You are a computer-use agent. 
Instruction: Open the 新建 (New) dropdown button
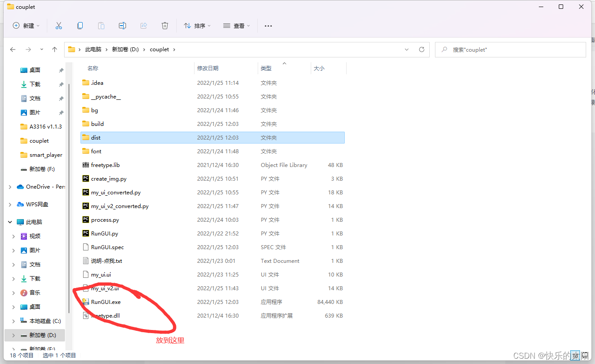(26, 26)
